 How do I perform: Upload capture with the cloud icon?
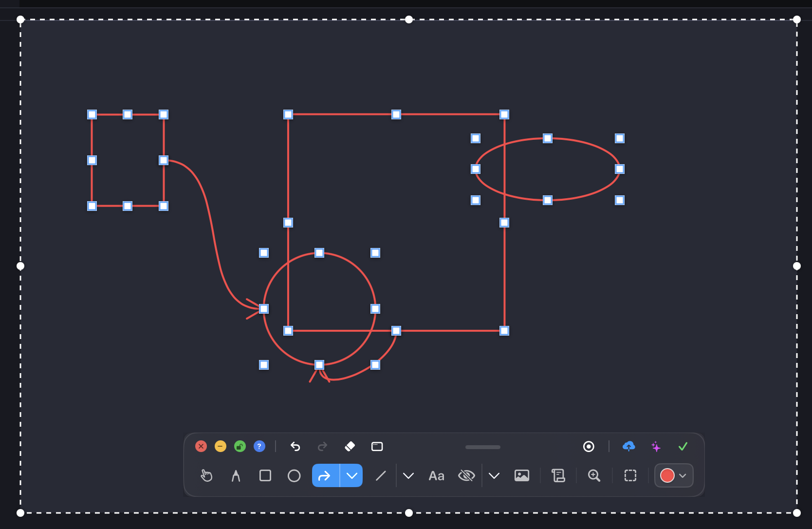click(x=629, y=446)
